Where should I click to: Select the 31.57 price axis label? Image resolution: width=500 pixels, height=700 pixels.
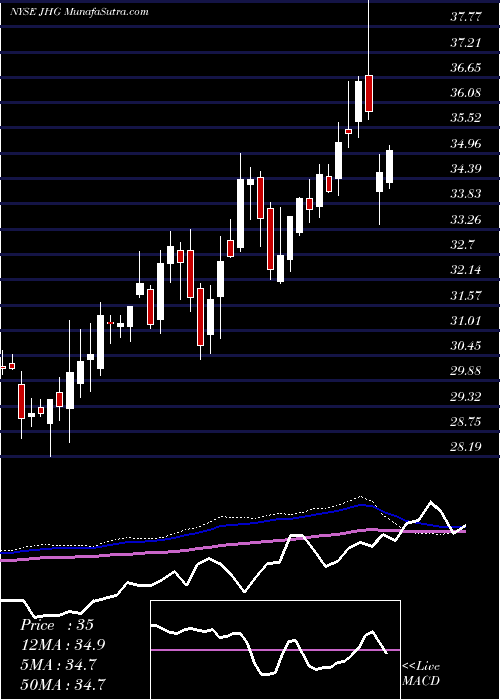pyautogui.click(x=466, y=295)
